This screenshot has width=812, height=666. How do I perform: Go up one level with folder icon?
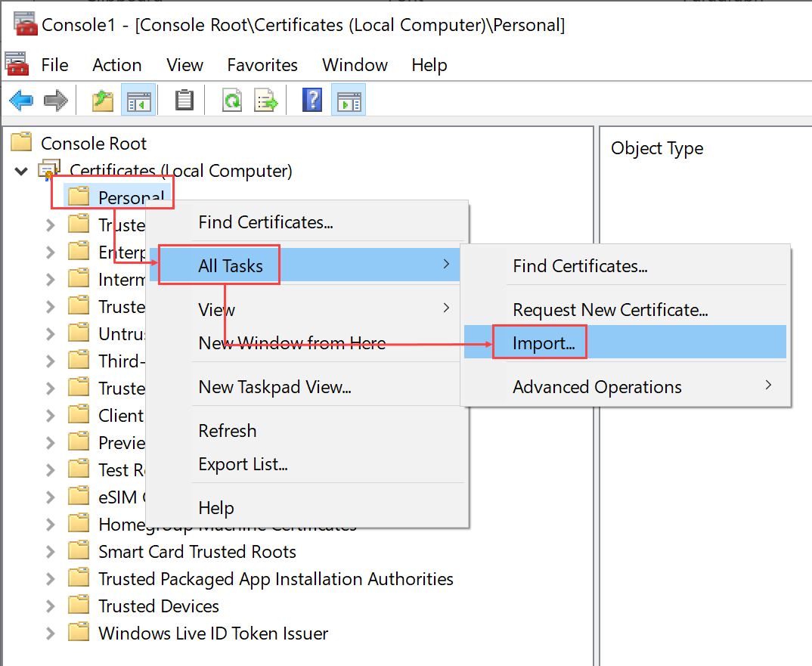pos(103,100)
